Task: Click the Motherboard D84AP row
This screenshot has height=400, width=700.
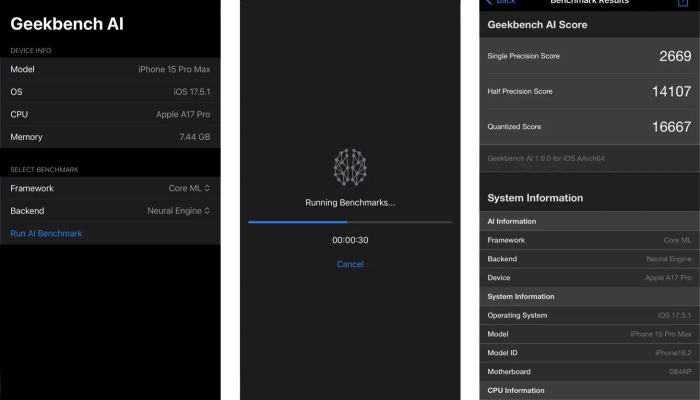Action: click(x=589, y=372)
